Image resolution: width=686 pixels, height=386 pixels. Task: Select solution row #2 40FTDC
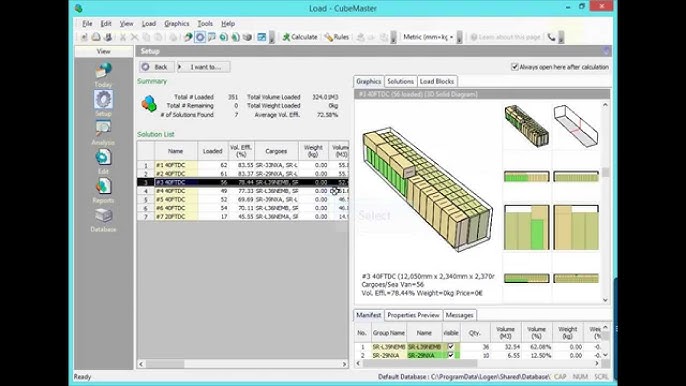click(x=243, y=174)
